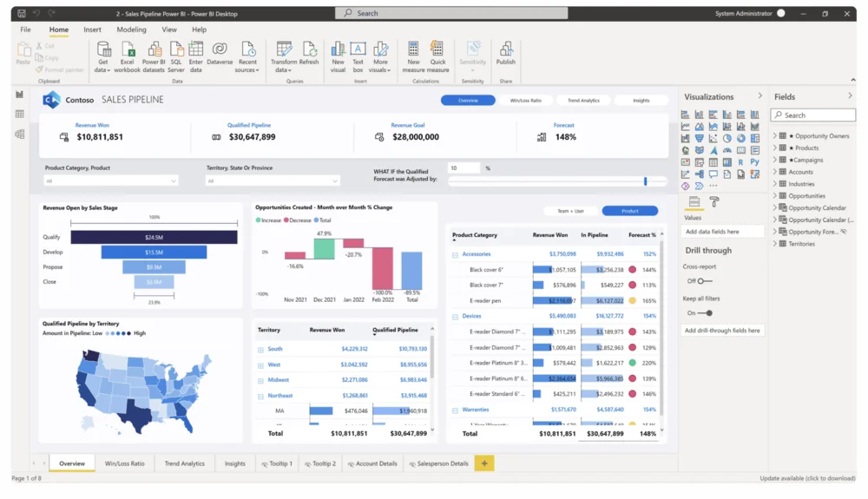
Task: Click Update available download link
Action: (x=807, y=478)
